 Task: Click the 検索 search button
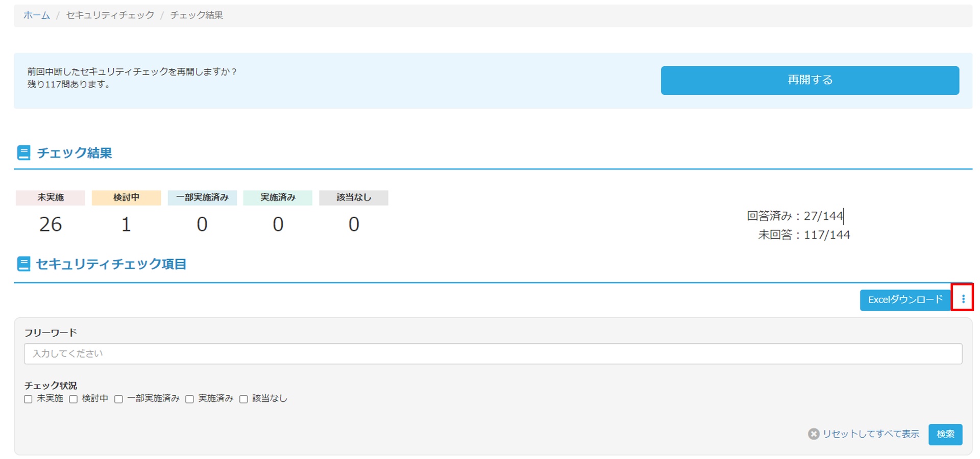945,434
